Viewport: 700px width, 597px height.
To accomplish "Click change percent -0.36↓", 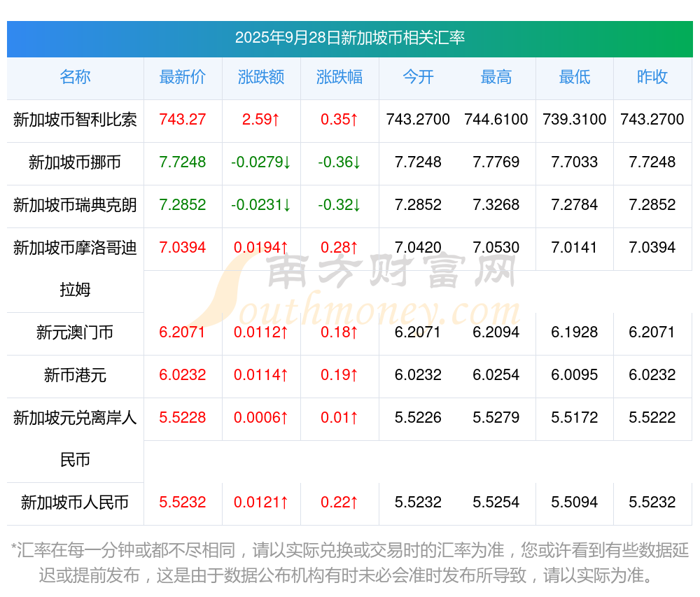I will [339, 162].
